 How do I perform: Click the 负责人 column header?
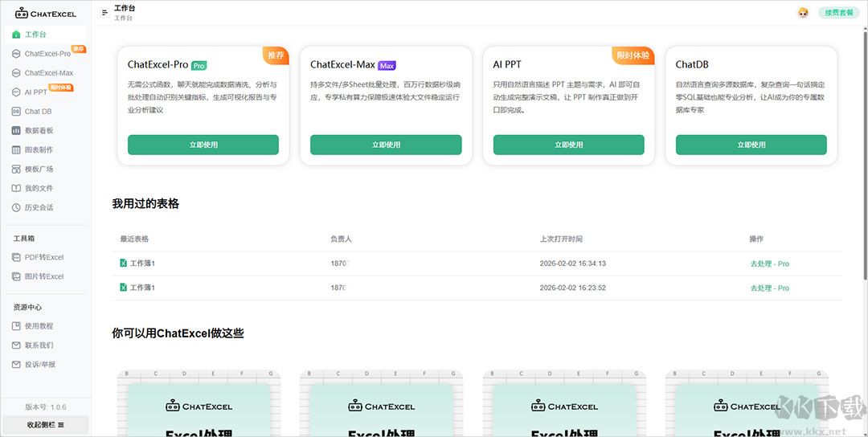341,239
